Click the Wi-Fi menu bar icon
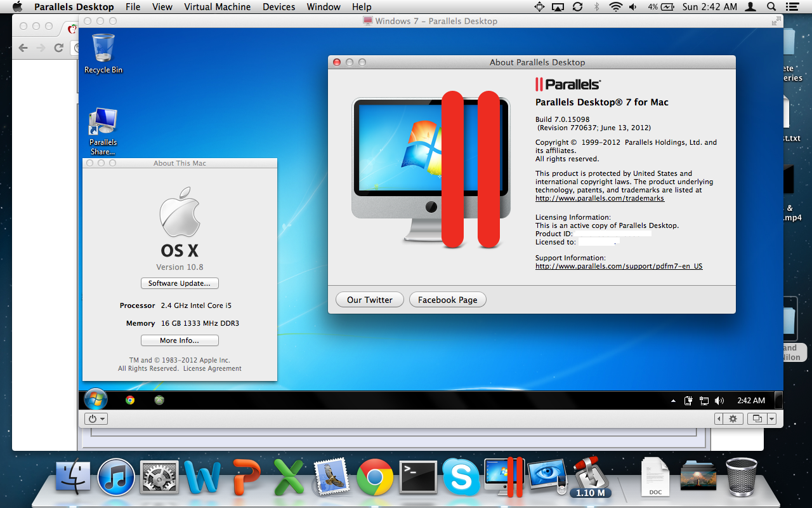 coord(615,7)
